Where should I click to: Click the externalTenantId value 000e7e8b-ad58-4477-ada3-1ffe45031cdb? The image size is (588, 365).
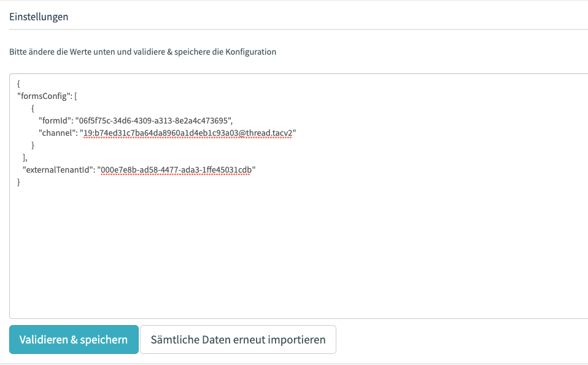coord(176,170)
